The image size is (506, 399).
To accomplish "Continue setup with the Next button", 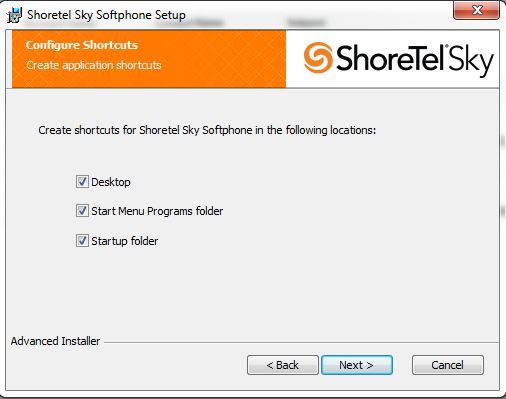I will pos(357,365).
